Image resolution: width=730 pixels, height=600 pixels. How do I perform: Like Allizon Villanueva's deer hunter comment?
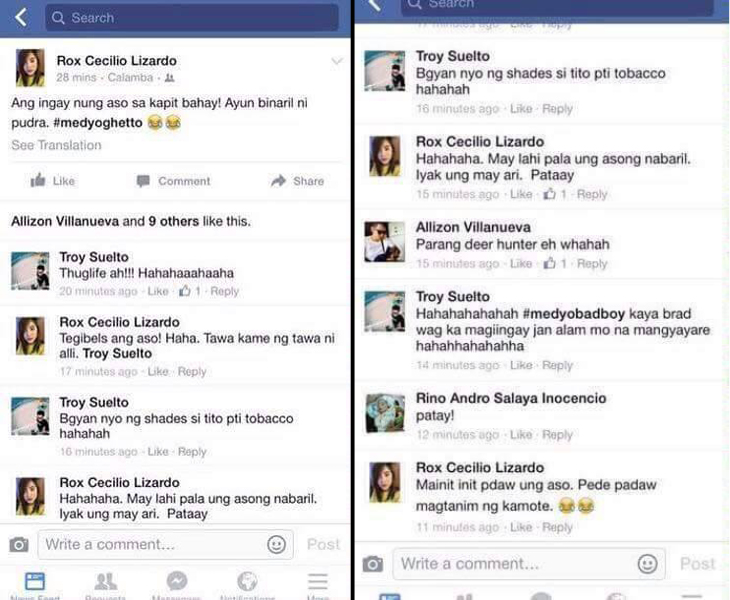click(x=520, y=264)
